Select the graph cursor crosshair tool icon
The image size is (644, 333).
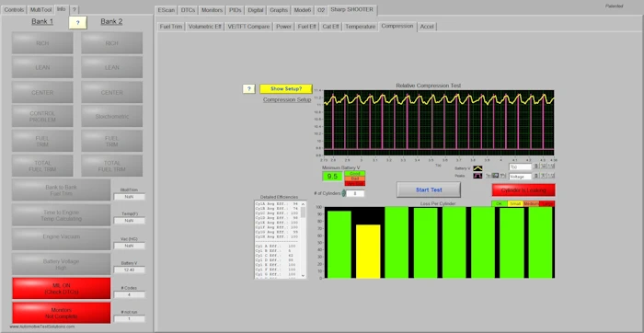[489, 176]
